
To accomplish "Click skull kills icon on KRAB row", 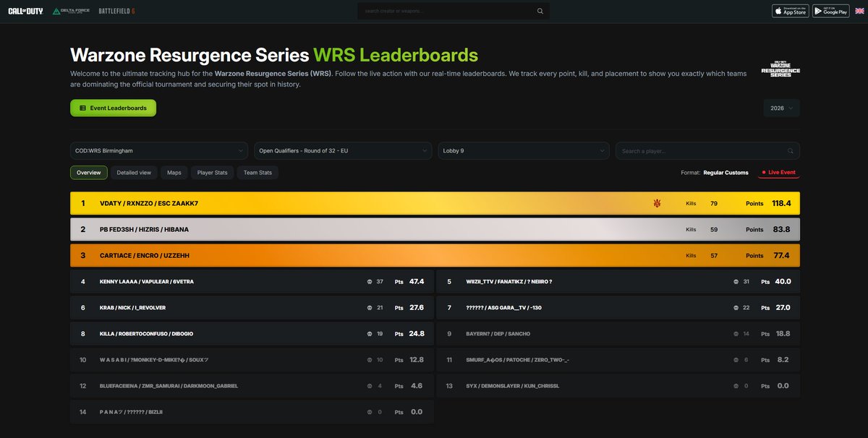I will coord(370,307).
